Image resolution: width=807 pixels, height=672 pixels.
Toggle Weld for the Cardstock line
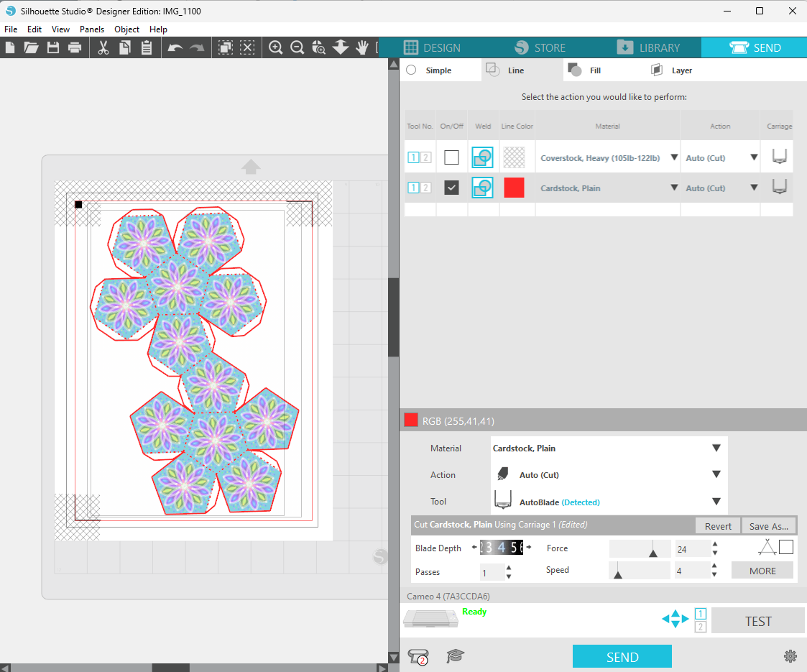point(482,188)
